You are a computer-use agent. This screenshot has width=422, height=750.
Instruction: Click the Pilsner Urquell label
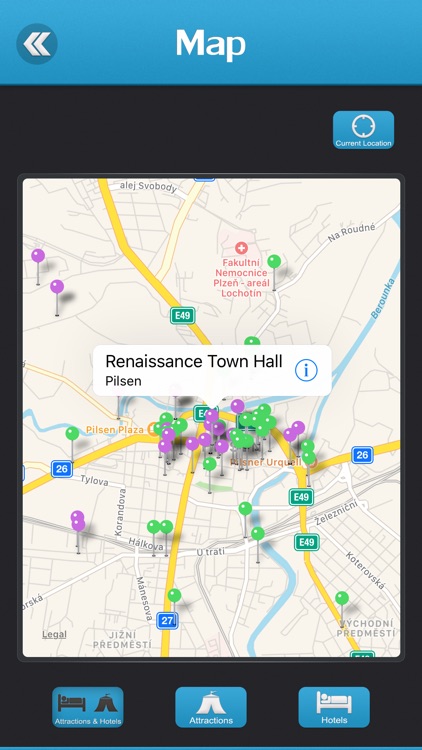point(267,462)
